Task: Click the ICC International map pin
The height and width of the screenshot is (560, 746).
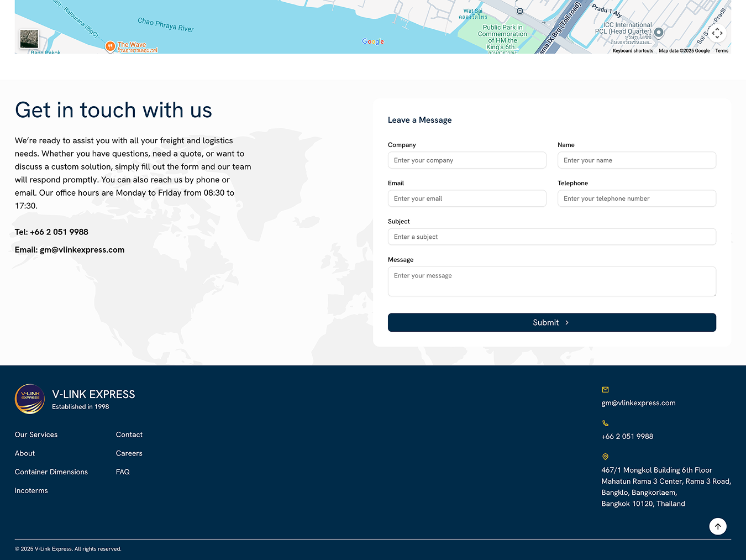Action: [x=659, y=32]
